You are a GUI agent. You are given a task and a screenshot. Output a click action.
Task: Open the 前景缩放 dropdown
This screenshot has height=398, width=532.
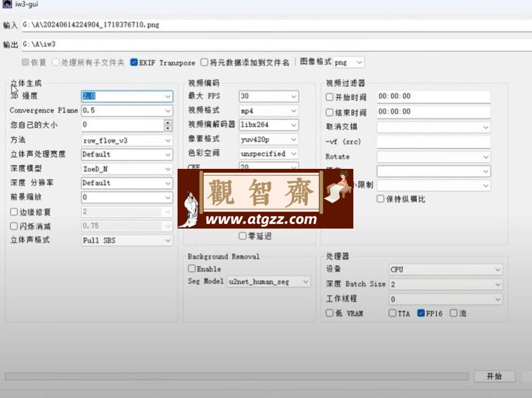(x=127, y=197)
